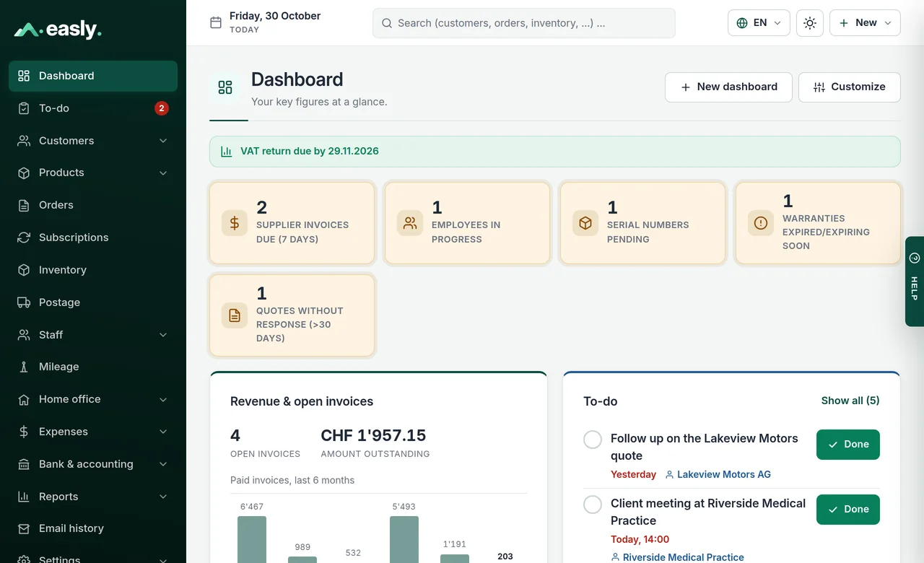Go to Orders in the sidebar

click(x=93, y=205)
